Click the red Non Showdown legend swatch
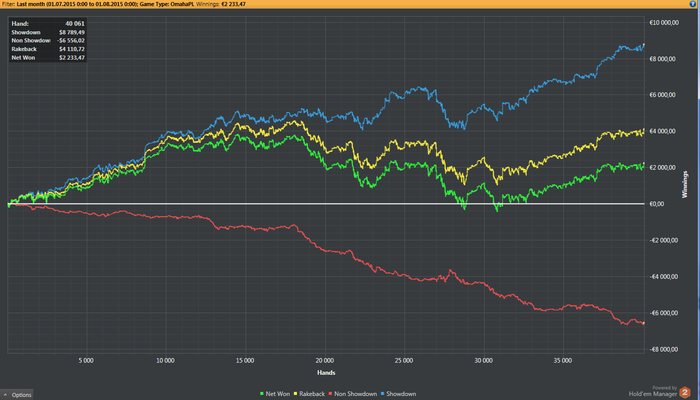700x400 pixels. click(331, 394)
